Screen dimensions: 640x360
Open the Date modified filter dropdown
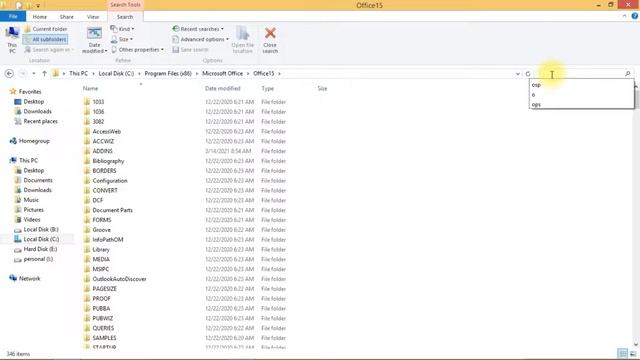pos(94,40)
